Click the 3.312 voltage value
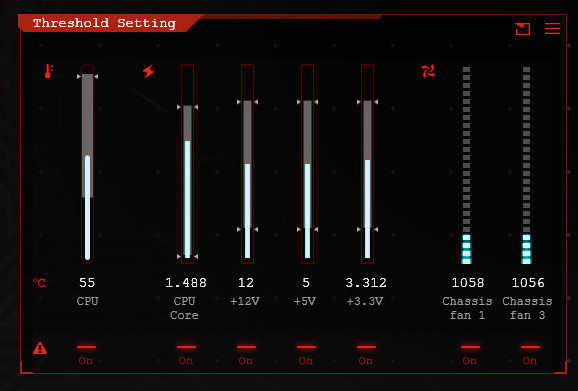The width and height of the screenshot is (578, 391). (x=366, y=283)
